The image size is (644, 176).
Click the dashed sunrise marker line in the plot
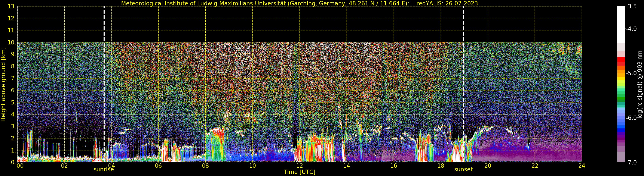[x=104, y=84]
